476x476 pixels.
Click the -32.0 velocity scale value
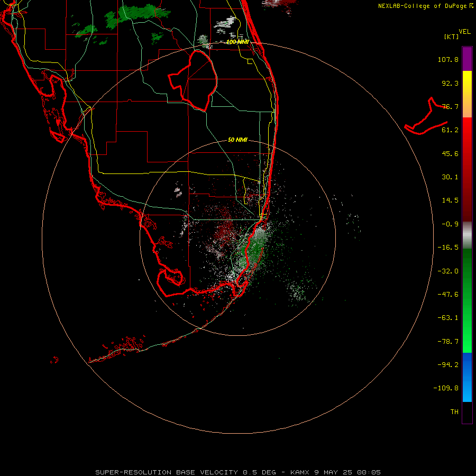448,271
